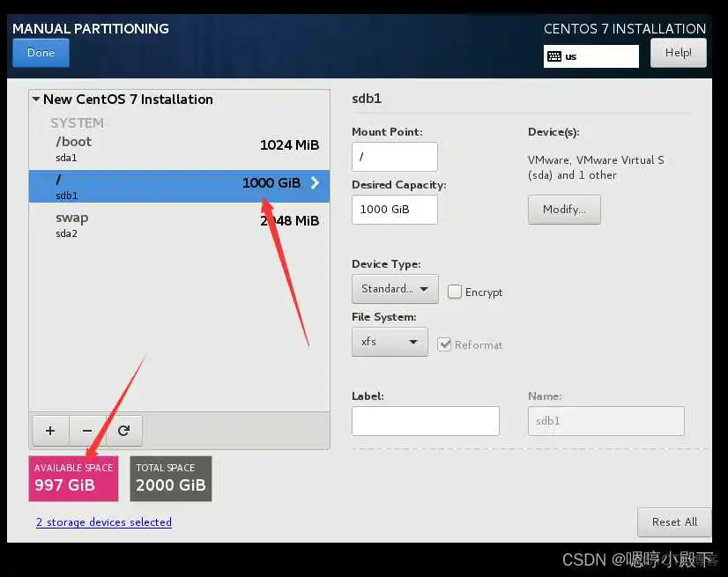Click the SYSTEM section heading
The height and width of the screenshot is (577, 728).
click(77, 122)
